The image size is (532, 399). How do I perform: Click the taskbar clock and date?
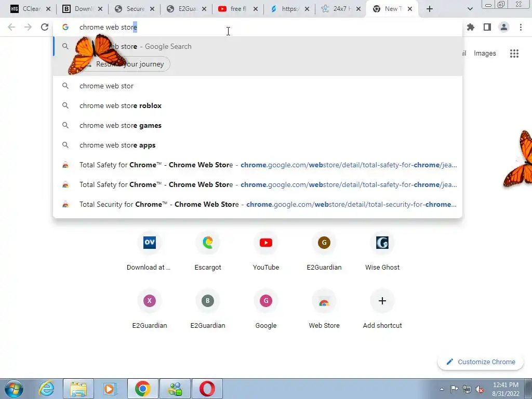(x=506, y=389)
